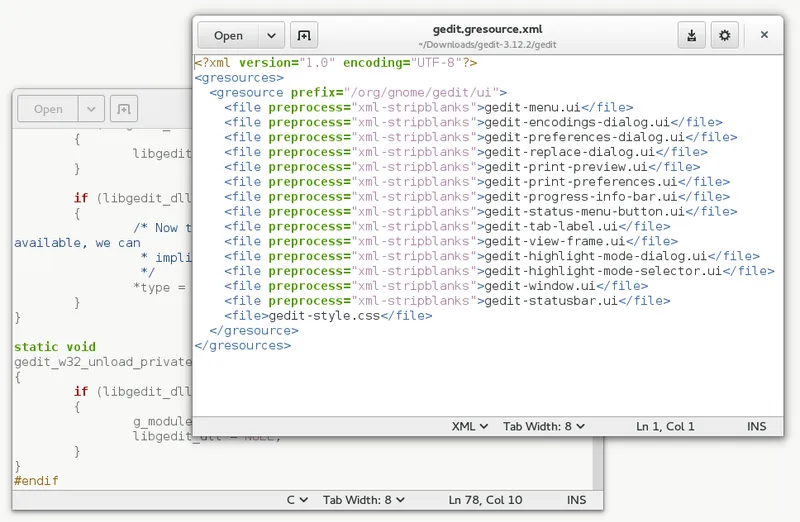
Task: Open the XML language selector
Action: [x=469, y=426]
